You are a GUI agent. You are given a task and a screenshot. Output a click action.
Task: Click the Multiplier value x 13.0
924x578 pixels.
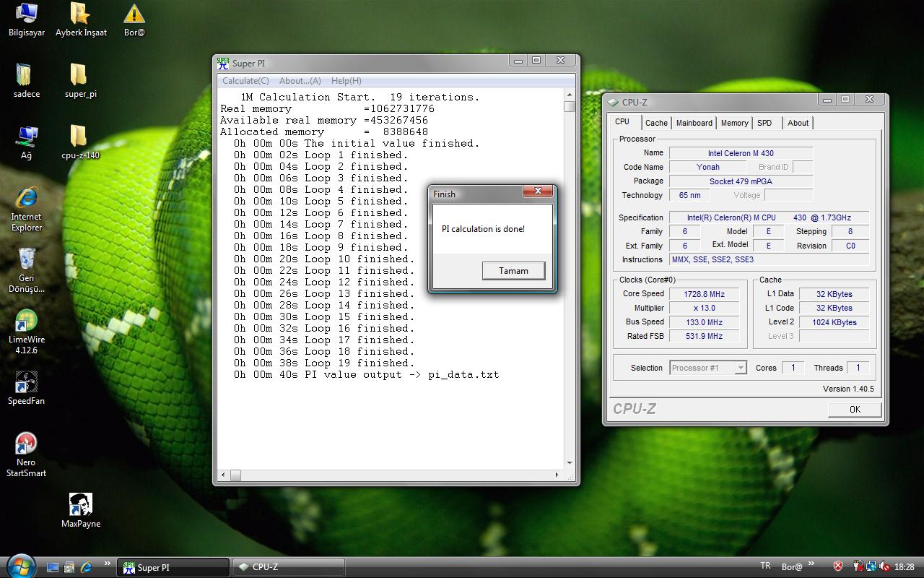point(704,308)
